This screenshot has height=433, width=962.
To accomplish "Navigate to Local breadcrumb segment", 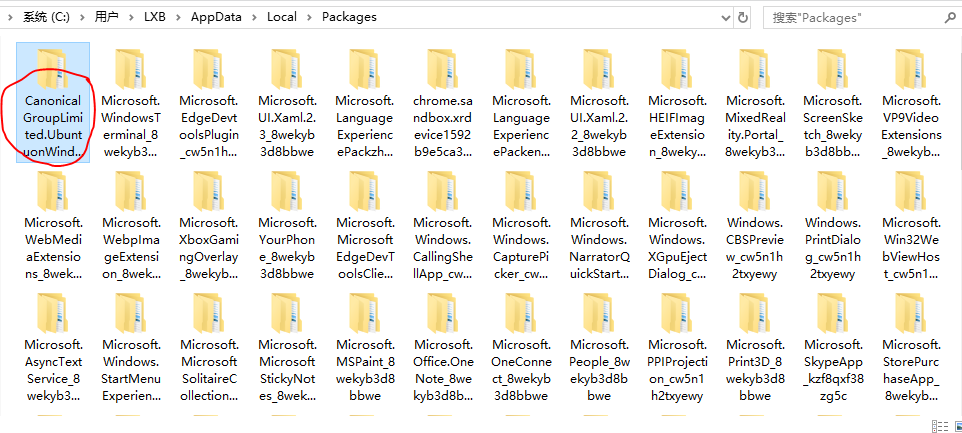I will coord(282,17).
